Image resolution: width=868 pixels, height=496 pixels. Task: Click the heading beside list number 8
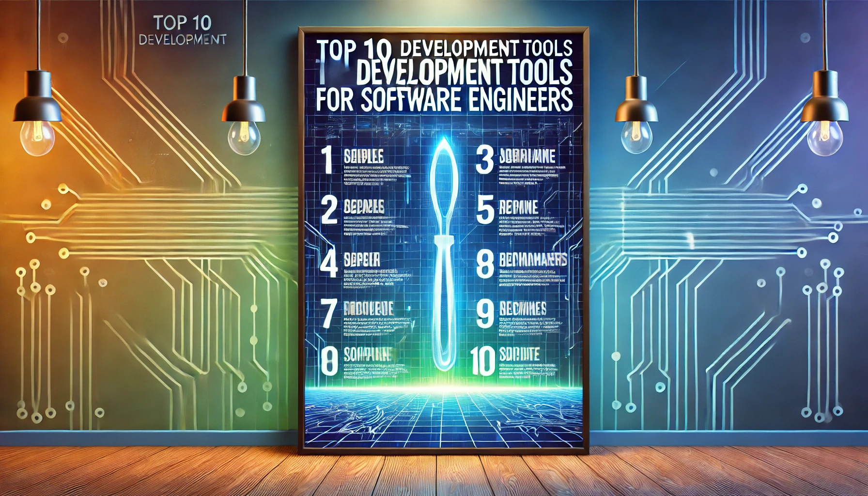point(533,260)
